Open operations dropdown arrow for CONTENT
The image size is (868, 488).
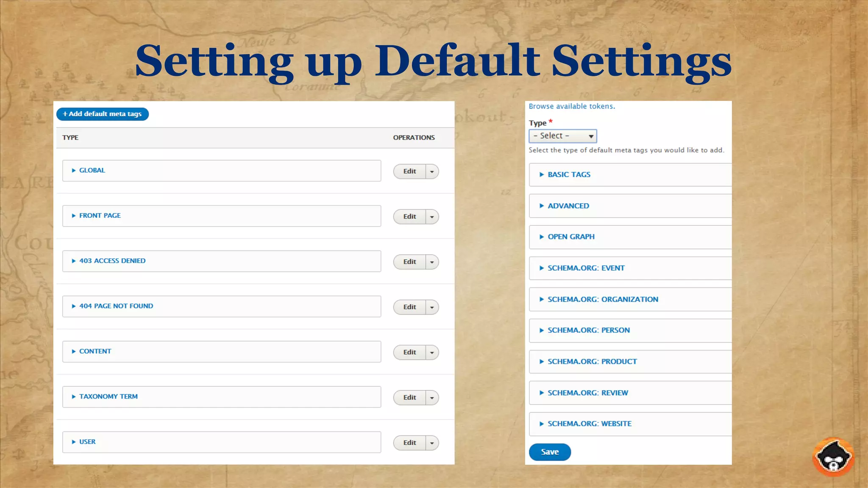[432, 352]
